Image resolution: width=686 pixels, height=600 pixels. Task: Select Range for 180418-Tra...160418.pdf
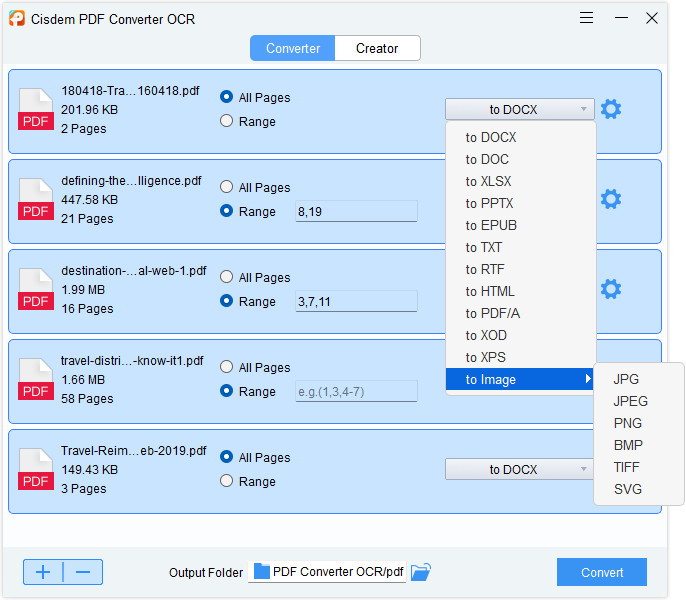point(226,121)
